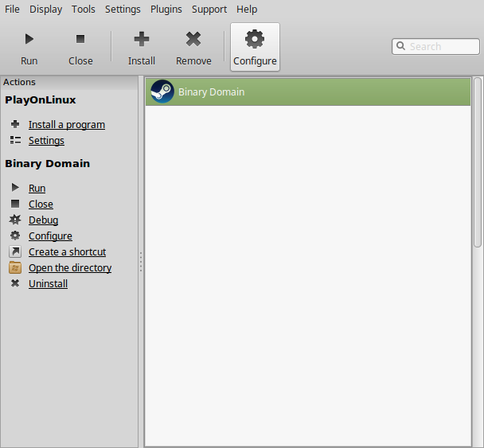Viewport: 484px width, 448px height.
Task: Open the Display menu
Action: pyautogui.click(x=45, y=10)
